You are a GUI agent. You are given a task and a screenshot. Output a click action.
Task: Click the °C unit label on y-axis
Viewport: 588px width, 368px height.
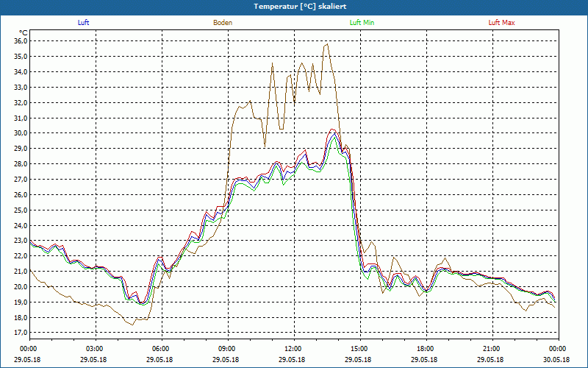24,33
